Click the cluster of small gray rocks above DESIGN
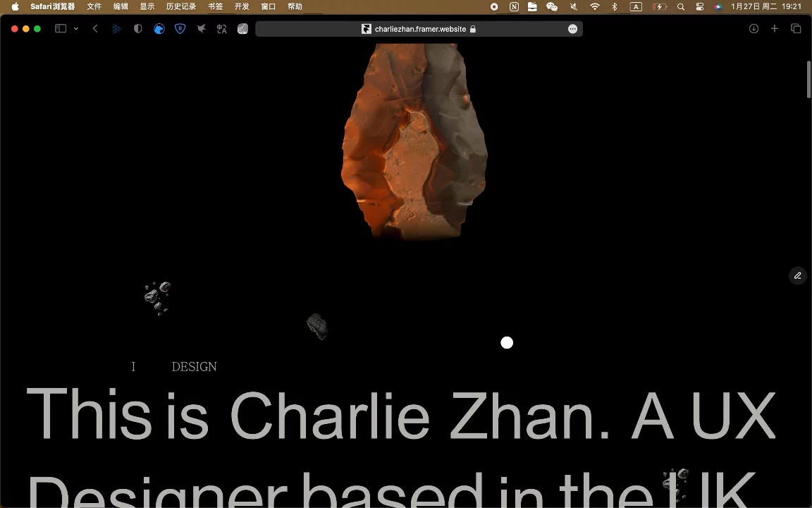 tap(157, 298)
